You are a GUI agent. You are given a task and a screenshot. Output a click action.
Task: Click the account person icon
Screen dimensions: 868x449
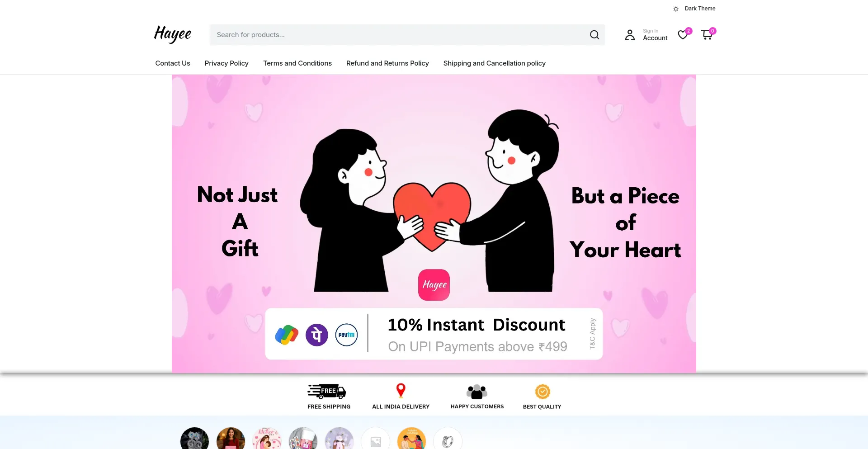pyautogui.click(x=630, y=35)
